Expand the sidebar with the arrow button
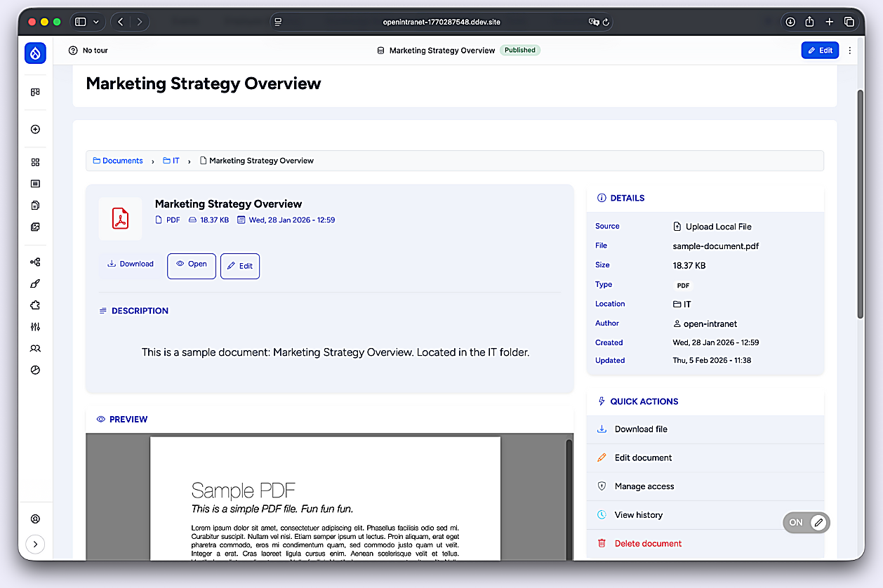 (35, 544)
